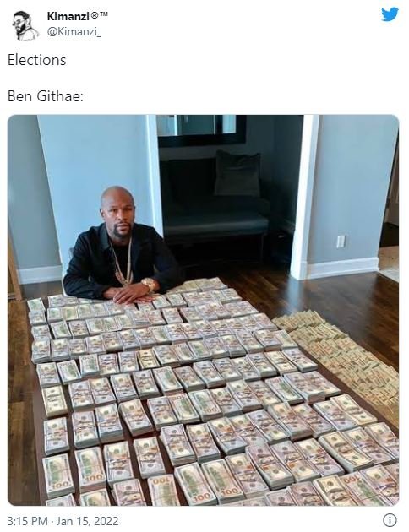
Task: Click the Ben Githae: text line
Action: click(46, 96)
